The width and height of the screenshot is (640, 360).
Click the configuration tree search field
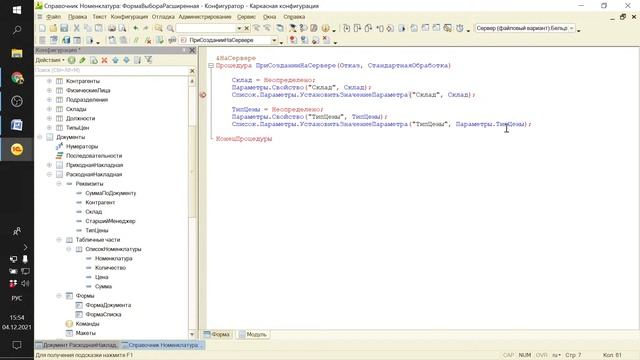(111, 71)
